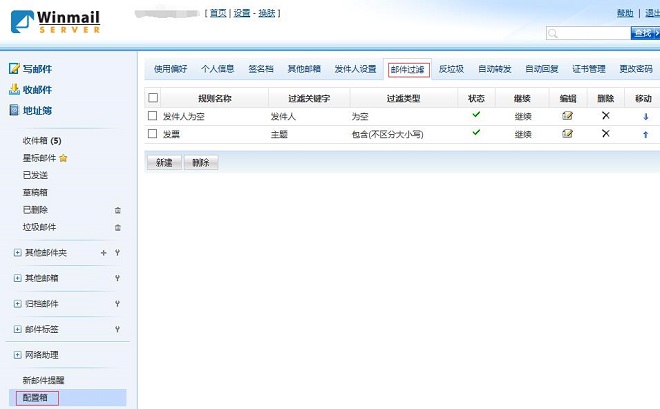
Task: Go to the 发件人设置 tab
Action: tap(356, 69)
